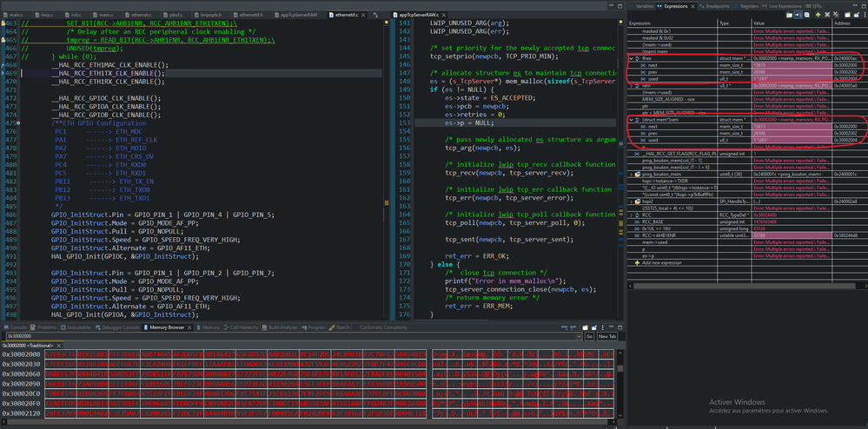Select the 0x1UL << 16U expression row
868x429 pixels.
[x=747, y=228]
